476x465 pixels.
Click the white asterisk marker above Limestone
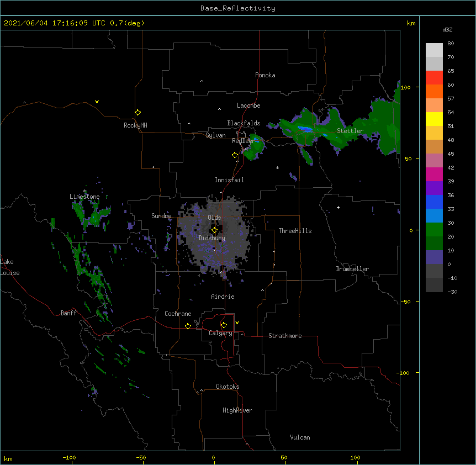pos(85,191)
